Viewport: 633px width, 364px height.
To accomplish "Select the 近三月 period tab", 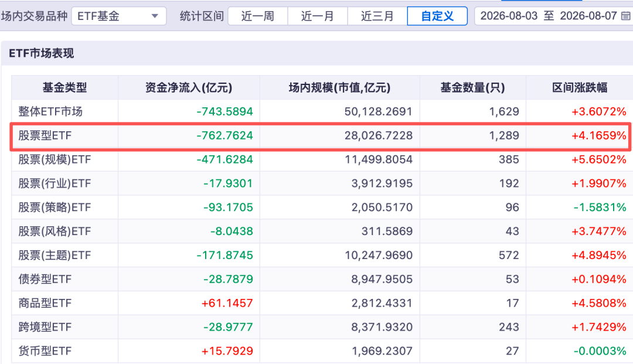I will point(377,16).
